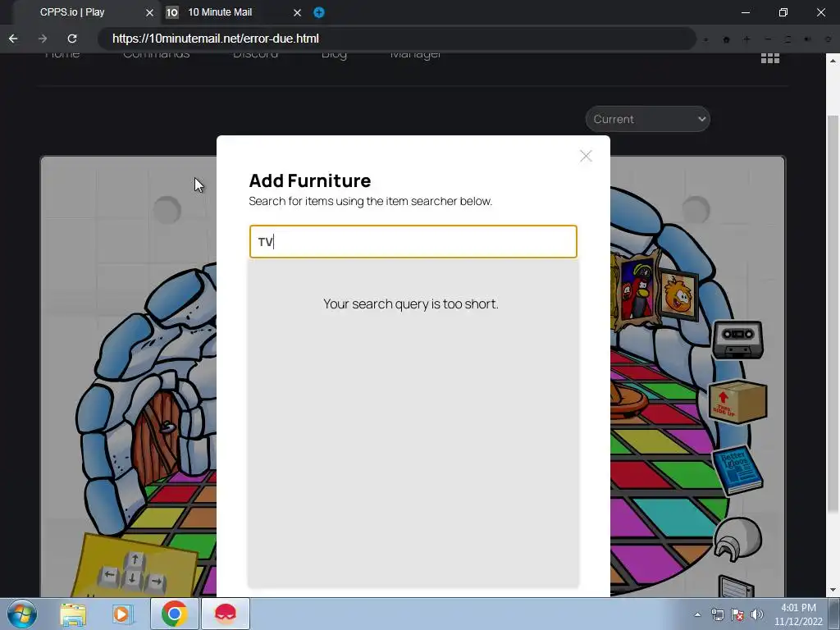
Task: Click the penguins portrait on igloo wall
Action: coord(638,290)
